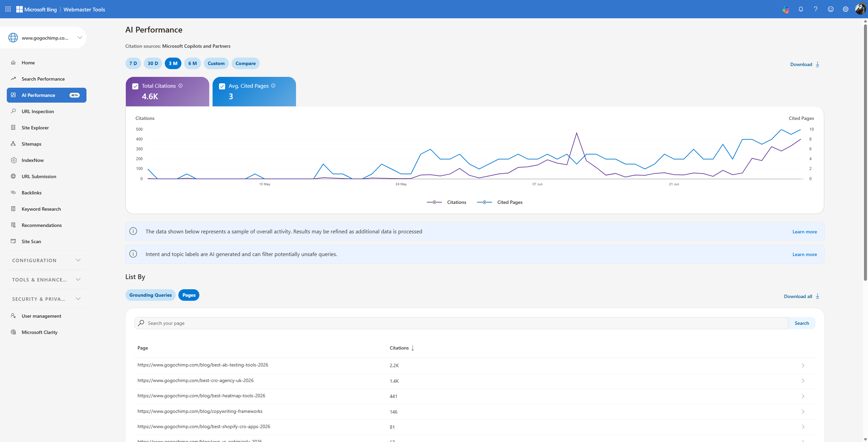Click info icon next to Total Citations
868x442 pixels.
pos(180,86)
